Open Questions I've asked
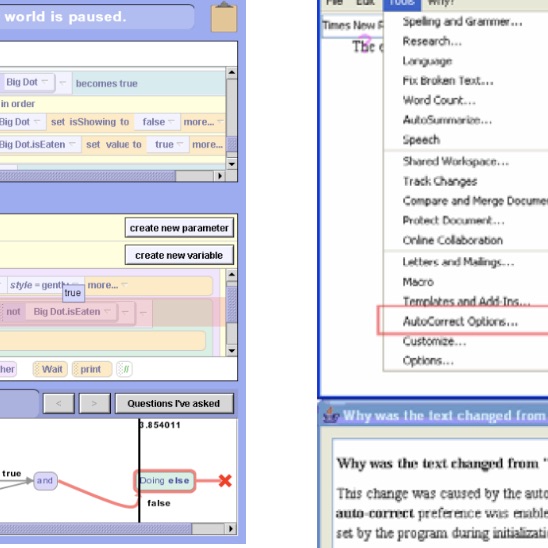 [x=174, y=403]
